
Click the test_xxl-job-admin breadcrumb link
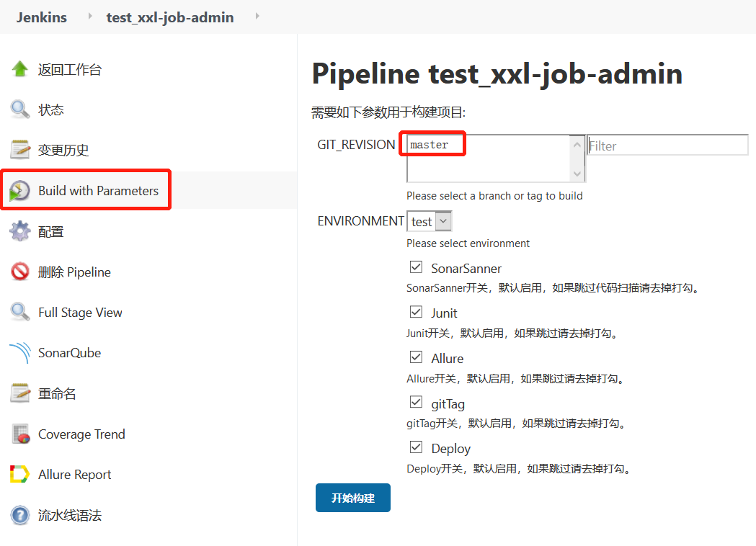click(x=170, y=17)
